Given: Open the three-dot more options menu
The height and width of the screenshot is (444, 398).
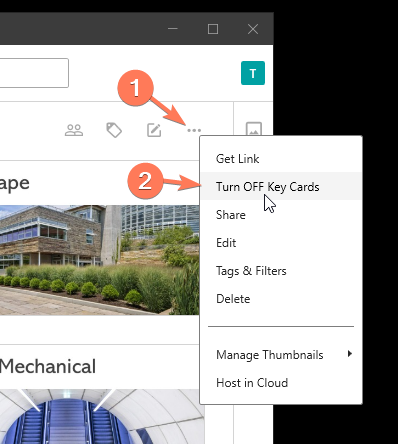Looking at the screenshot, I should [194, 130].
